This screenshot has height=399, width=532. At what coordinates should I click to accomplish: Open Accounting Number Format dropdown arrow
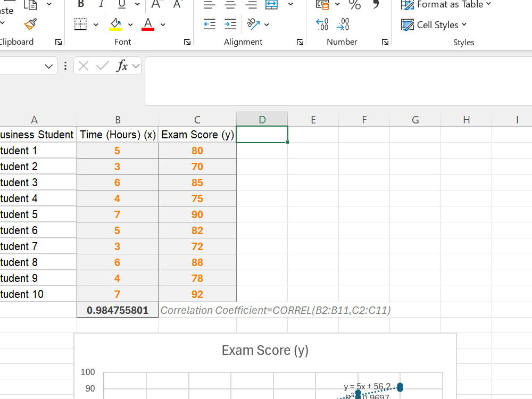pyautogui.click(x=337, y=4)
